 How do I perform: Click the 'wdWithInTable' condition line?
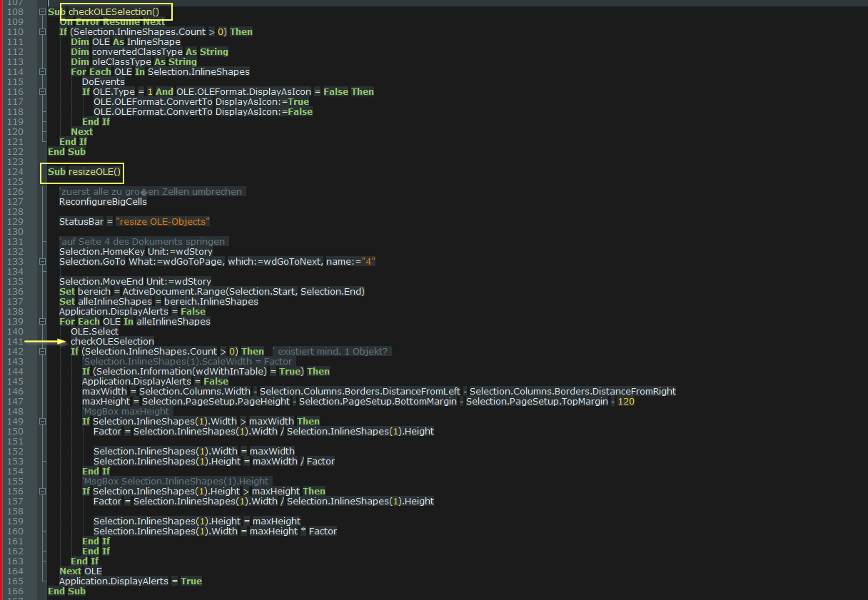(x=206, y=372)
